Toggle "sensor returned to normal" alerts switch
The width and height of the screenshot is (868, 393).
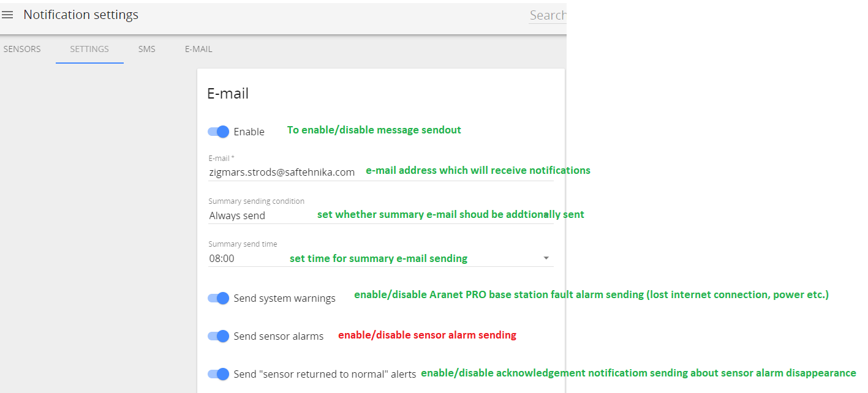[x=218, y=374]
